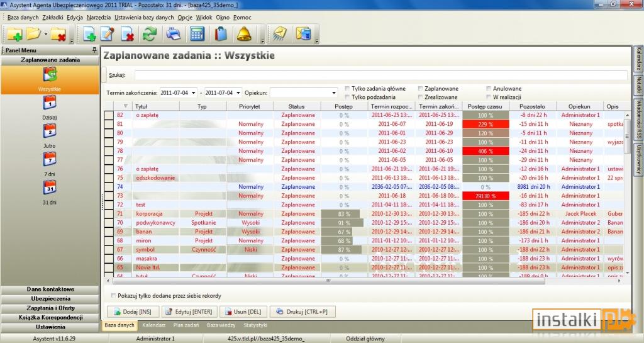This screenshot has width=644, height=343.
Task: Toggle the W realizacji filter checkbox
Action: 488,97
